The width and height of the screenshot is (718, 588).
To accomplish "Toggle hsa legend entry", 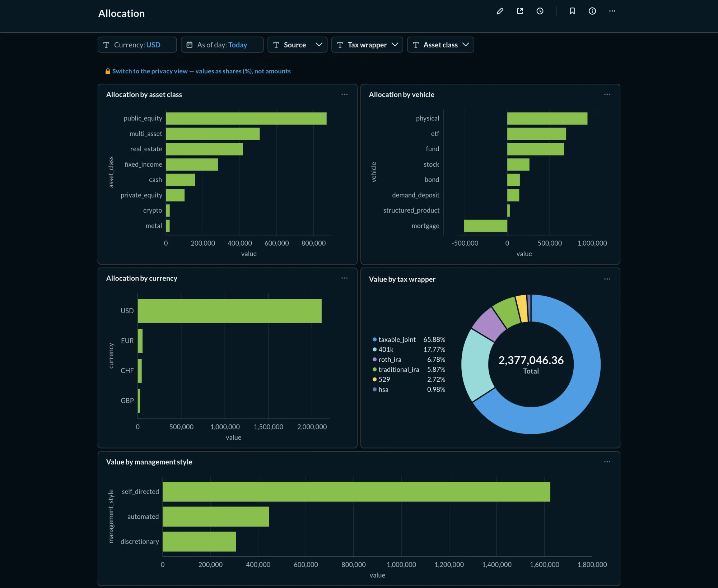I will (x=409, y=389).
